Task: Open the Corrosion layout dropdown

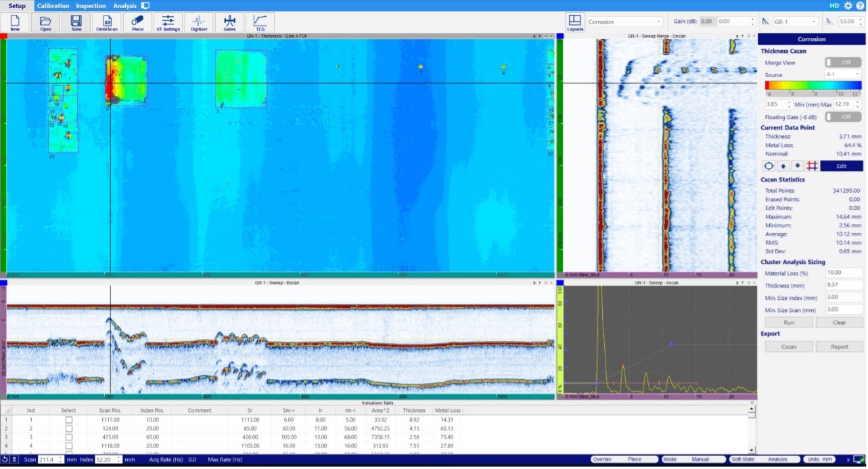Action: (x=624, y=22)
